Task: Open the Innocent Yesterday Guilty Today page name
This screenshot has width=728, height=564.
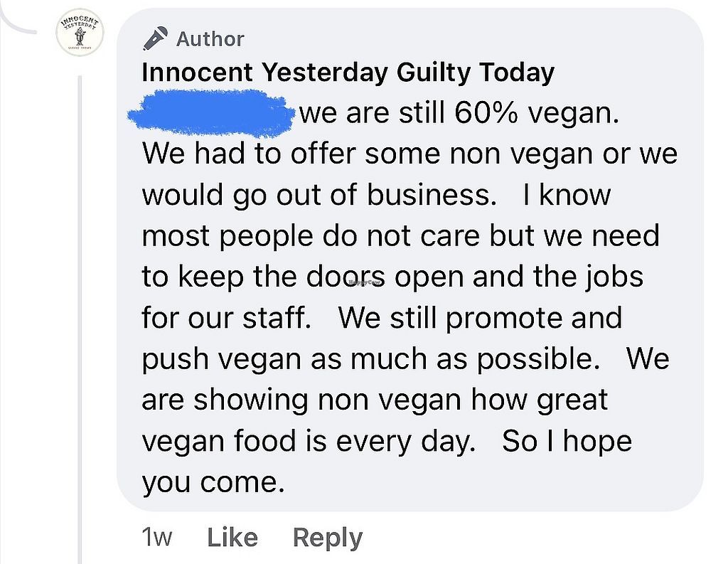Action: click(348, 73)
